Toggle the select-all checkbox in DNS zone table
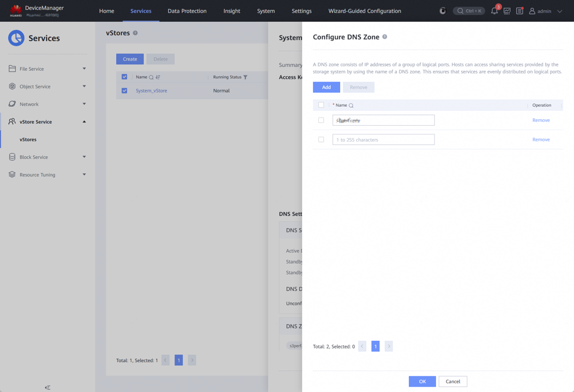Viewport: 574px width, 392px height. (321, 105)
